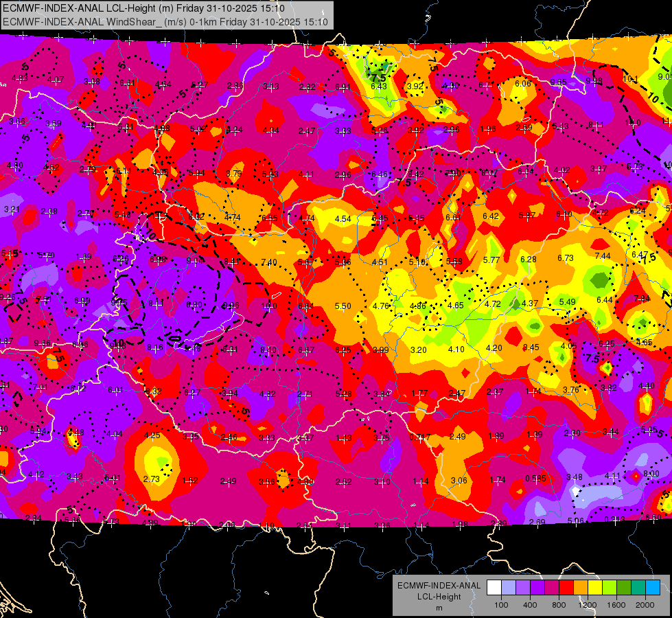
Task: Click the legend tick value 800
Action: (559, 605)
